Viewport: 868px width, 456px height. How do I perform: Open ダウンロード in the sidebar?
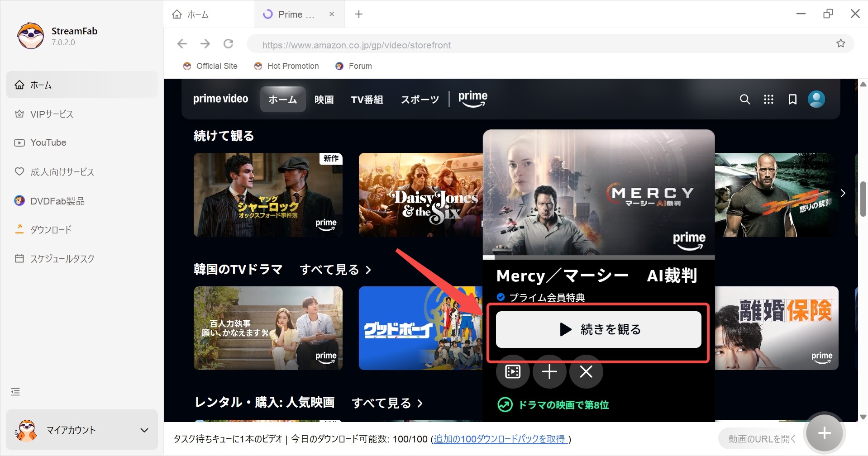click(x=82, y=229)
